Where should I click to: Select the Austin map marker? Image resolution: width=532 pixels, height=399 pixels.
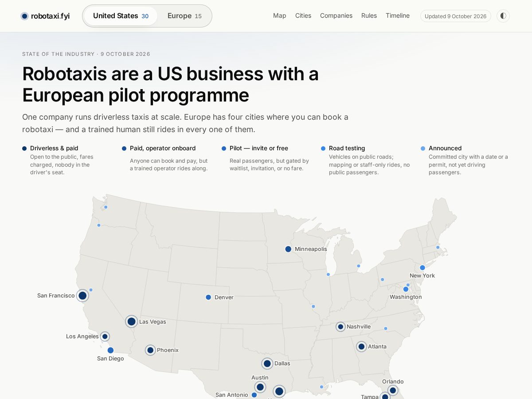[260, 387]
